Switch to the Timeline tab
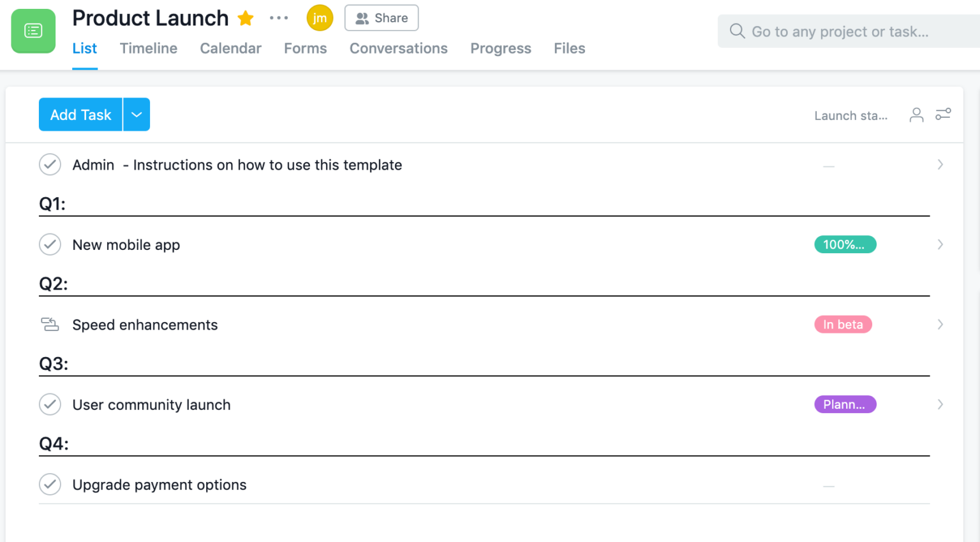The width and height of the screenshot is (980, 542). tap(148, 48)
